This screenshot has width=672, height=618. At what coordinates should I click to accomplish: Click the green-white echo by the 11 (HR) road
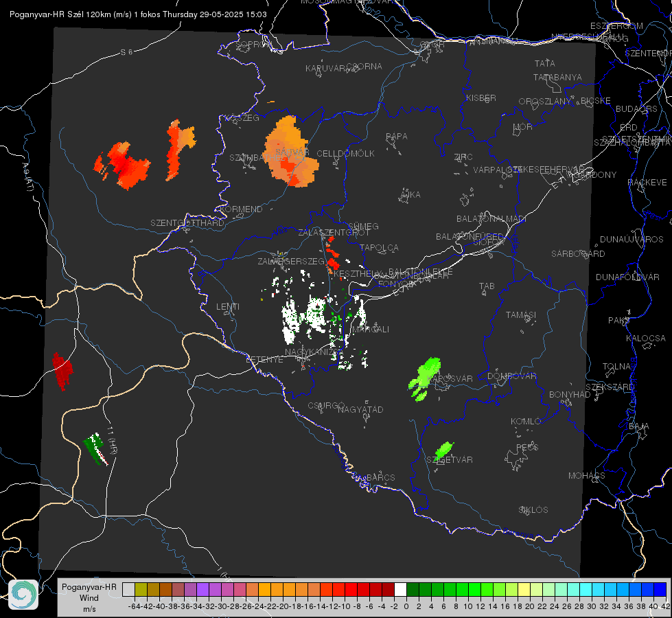[95, 449]
